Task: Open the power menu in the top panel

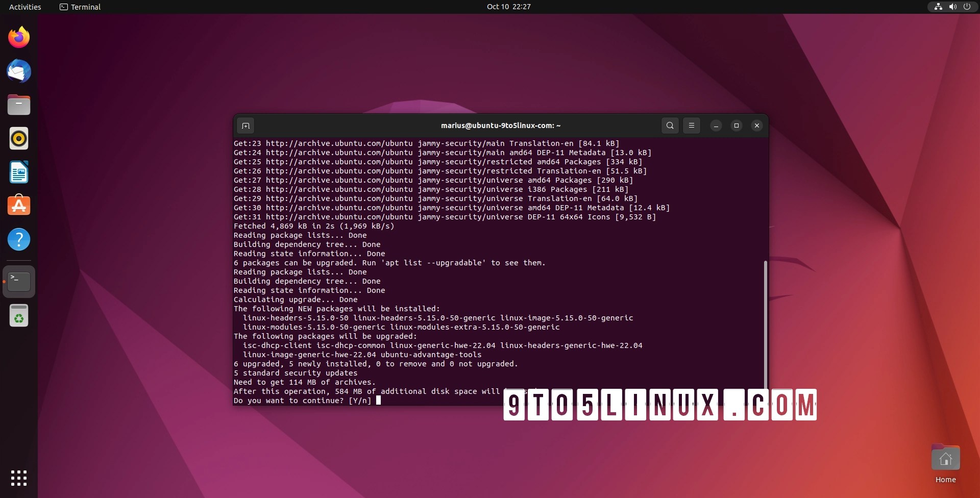Action: tap(967, 7)
